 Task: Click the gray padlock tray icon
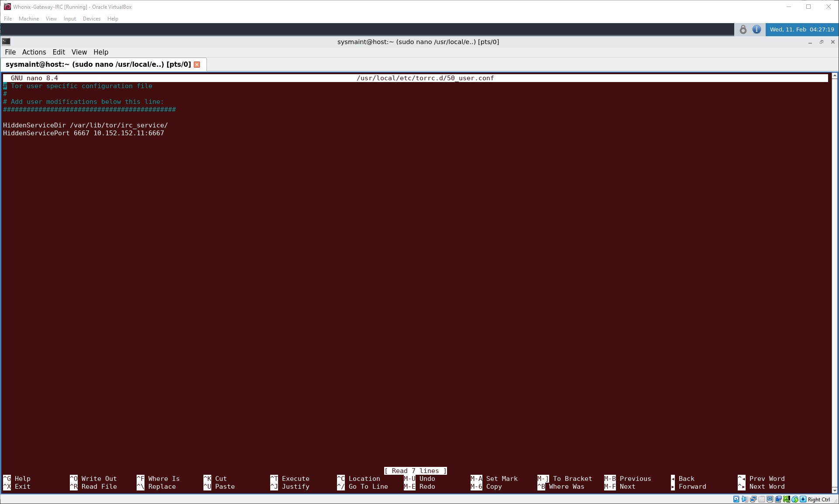(x=743, y=30)
